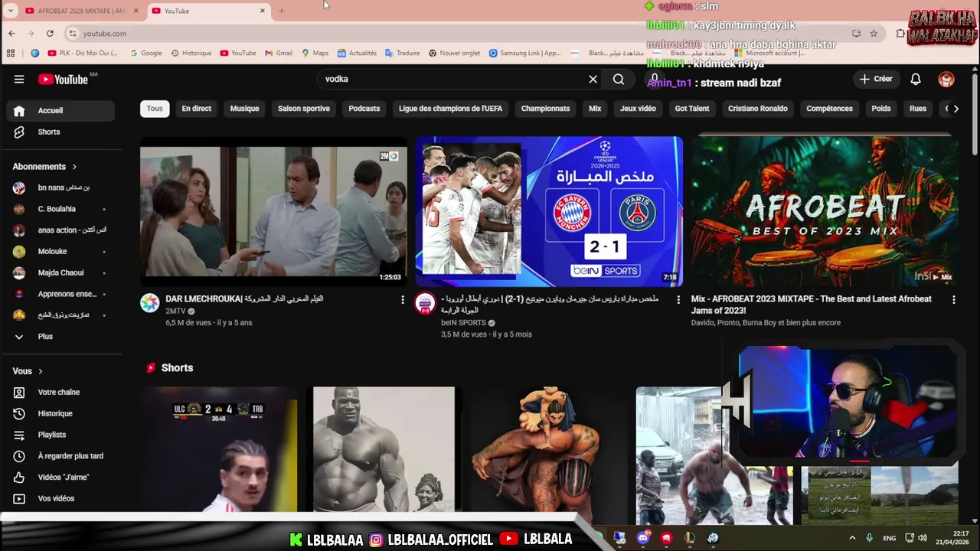980x551 pixels.
Task: Open the Maps bookmark
Action: [x=315, y=53]
